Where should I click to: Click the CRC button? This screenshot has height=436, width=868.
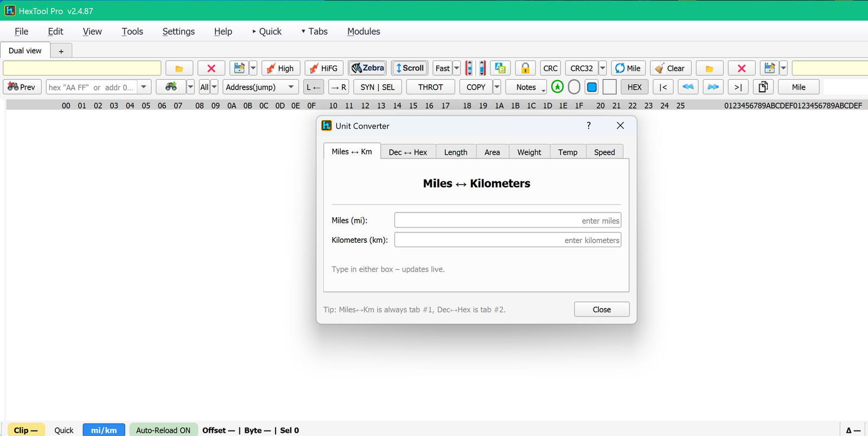(550, 68)
